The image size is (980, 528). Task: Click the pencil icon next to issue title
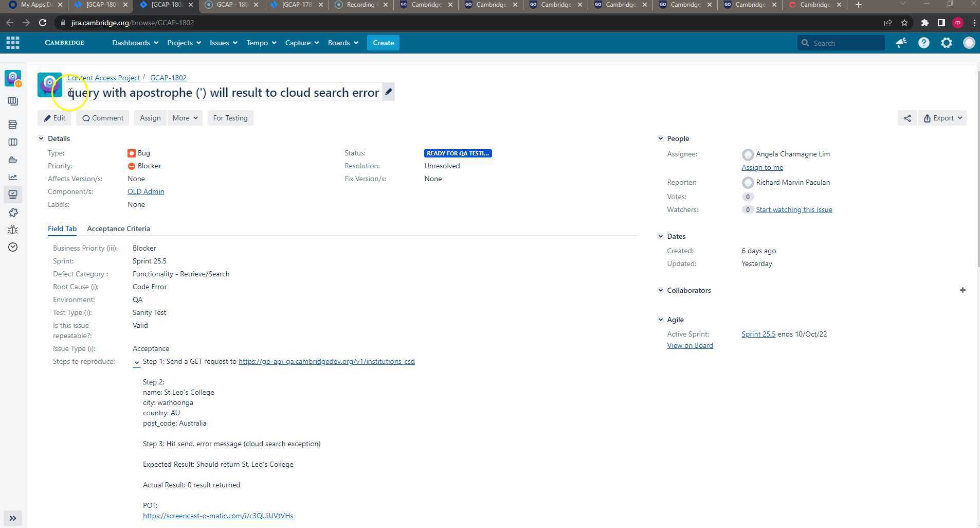click(x=389, y=92)
